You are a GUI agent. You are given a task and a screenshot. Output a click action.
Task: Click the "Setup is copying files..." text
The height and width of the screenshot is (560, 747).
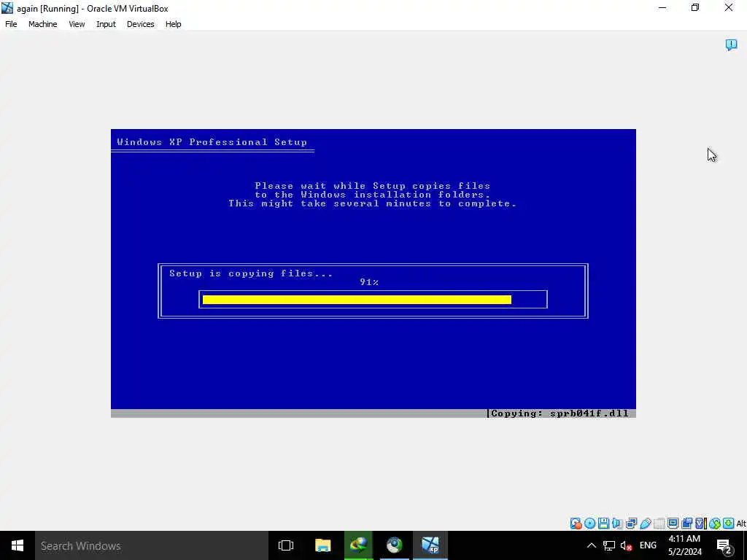pyautogui.click(x=251, y=273)
